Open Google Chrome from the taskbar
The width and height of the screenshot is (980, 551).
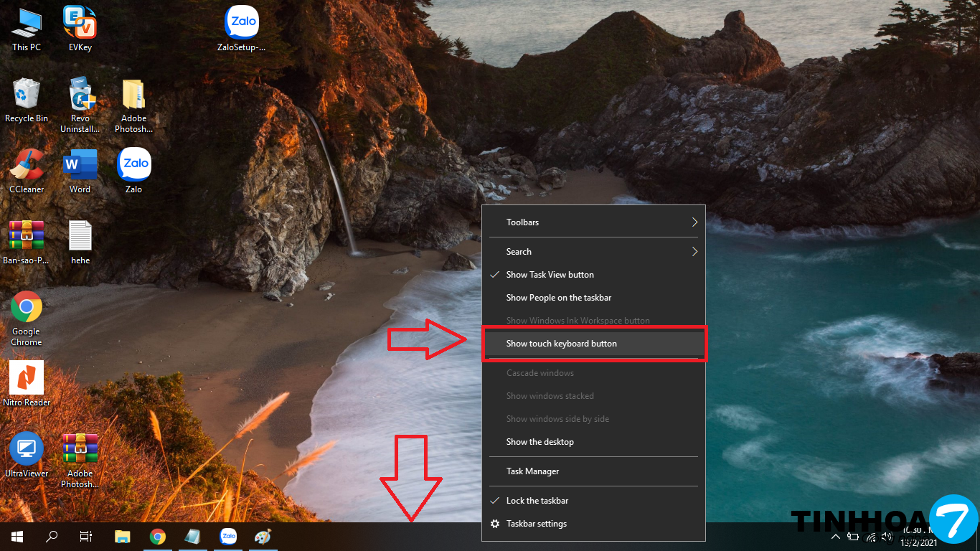point(158,537)
